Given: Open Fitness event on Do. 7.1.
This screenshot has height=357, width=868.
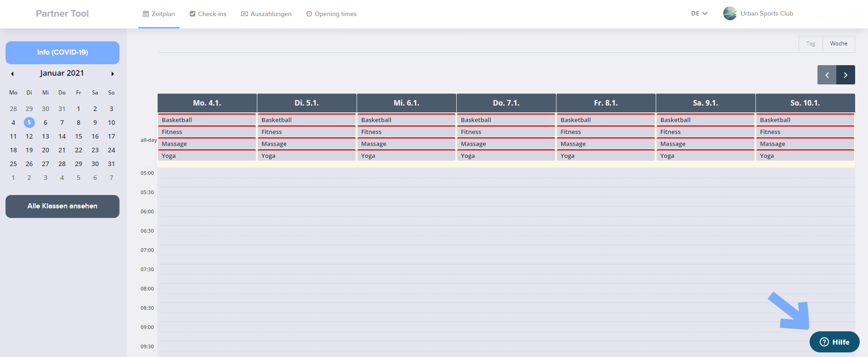Looking at the screenshot, I should click(x=506, y=132).
